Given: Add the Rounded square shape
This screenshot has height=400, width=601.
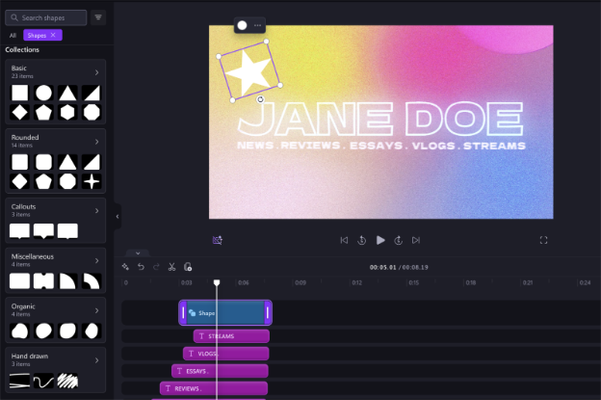Looking at the screenshot, I should click(20, 162).
